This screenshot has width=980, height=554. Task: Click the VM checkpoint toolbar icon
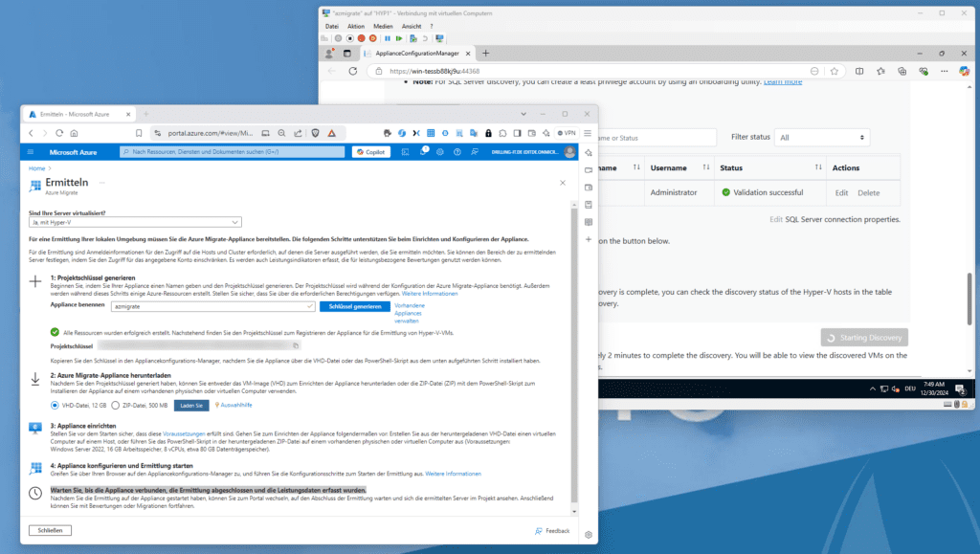[x=413, y=38]
